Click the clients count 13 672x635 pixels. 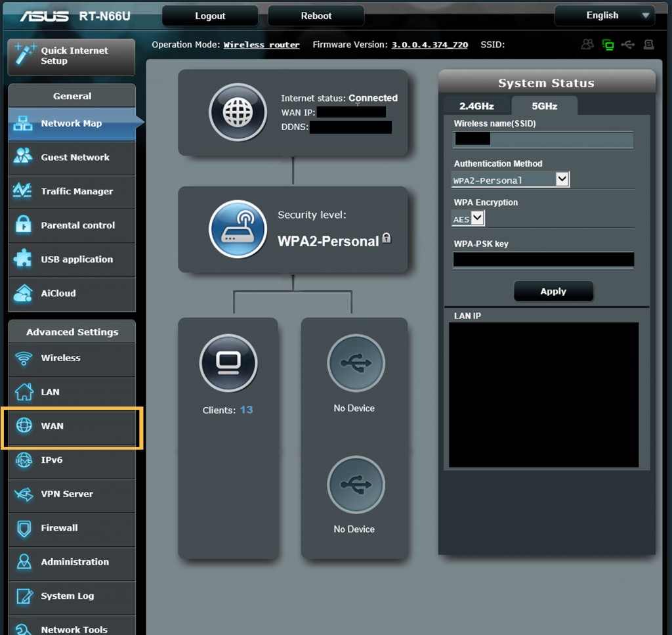tap(247, 410)
